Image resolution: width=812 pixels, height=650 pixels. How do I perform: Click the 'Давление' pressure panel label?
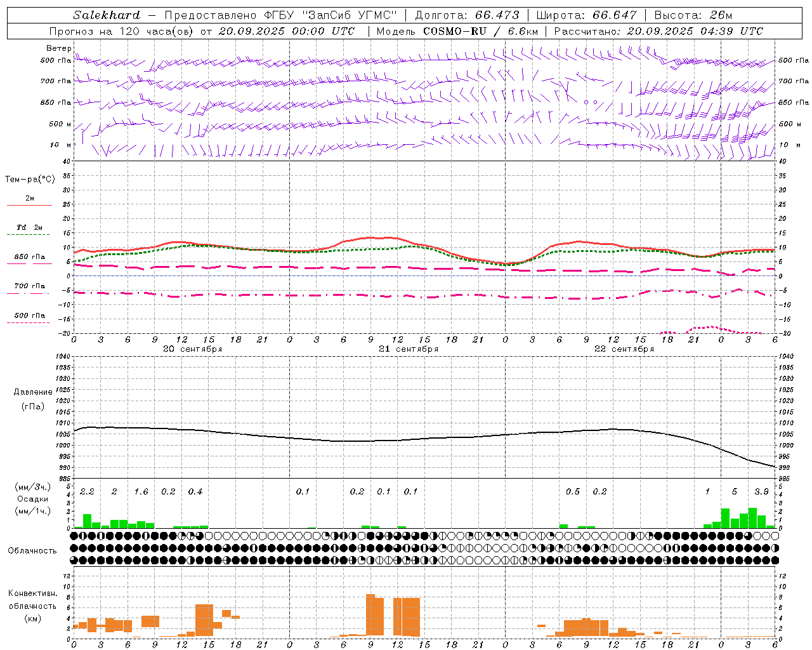point(32,392)
